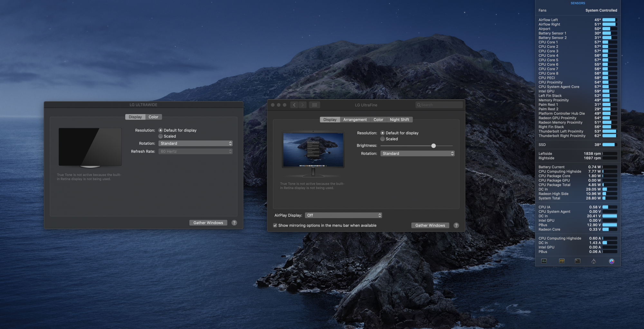Switch to Color tab in LG ULTRAWIDE
644x329 pixels.
pyautogui.click(x=153, y=117)
